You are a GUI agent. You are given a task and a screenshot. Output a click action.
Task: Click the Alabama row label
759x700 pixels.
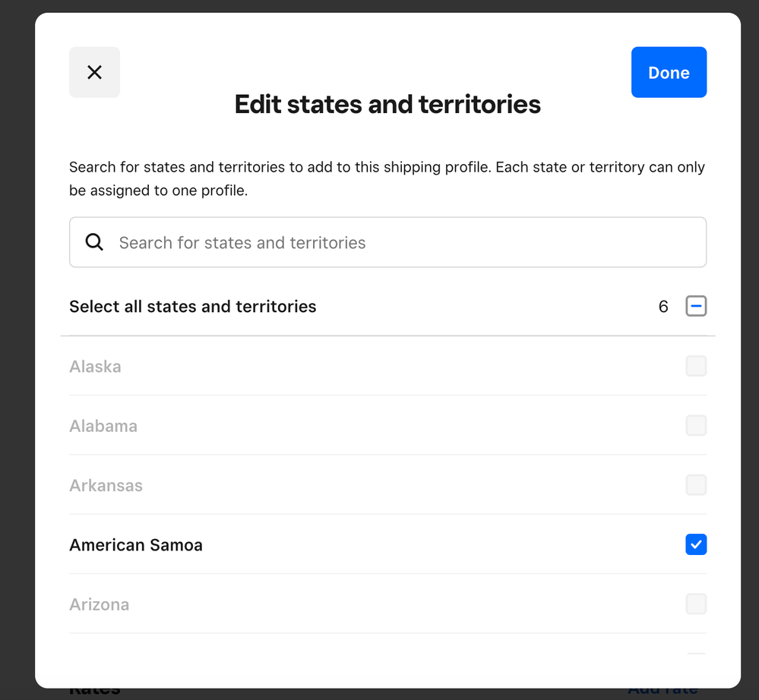[103, 426]
